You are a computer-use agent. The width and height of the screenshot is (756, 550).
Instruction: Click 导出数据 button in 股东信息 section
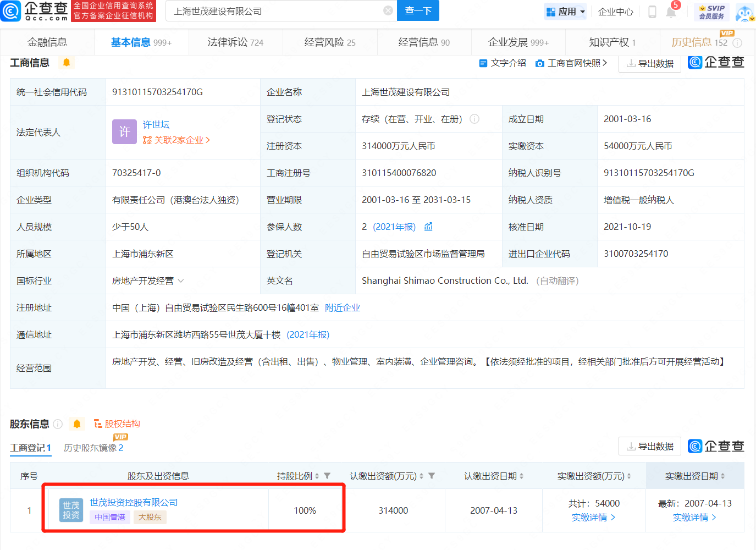650,446
